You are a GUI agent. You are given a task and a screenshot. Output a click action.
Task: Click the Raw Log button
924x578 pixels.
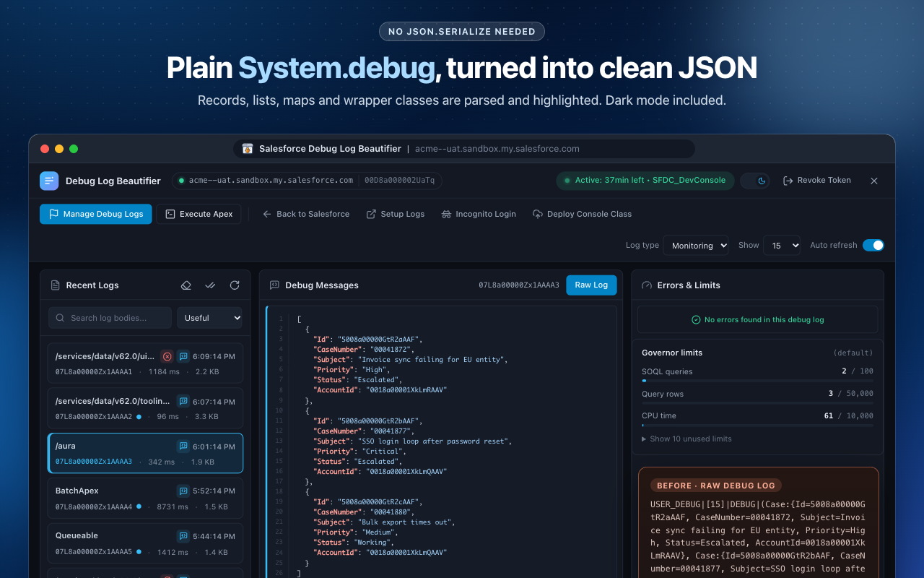click(591, 285)
